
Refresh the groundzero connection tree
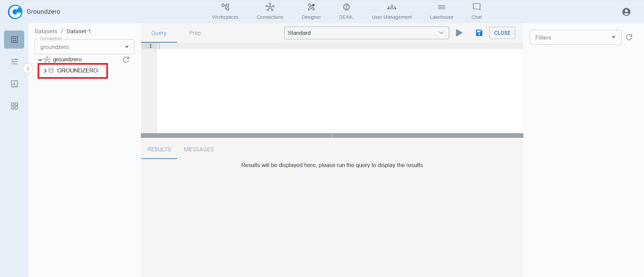pyautogui.click(x=126, y=60)
